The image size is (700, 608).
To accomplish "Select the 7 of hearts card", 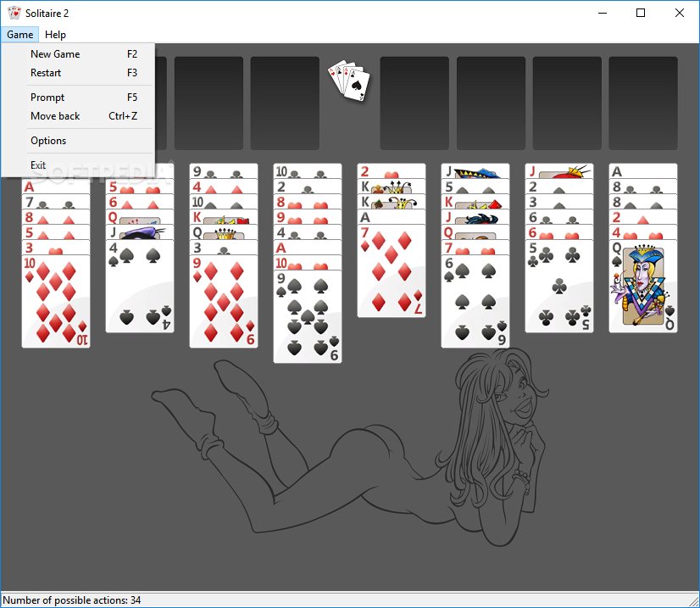I will (475, 248).
